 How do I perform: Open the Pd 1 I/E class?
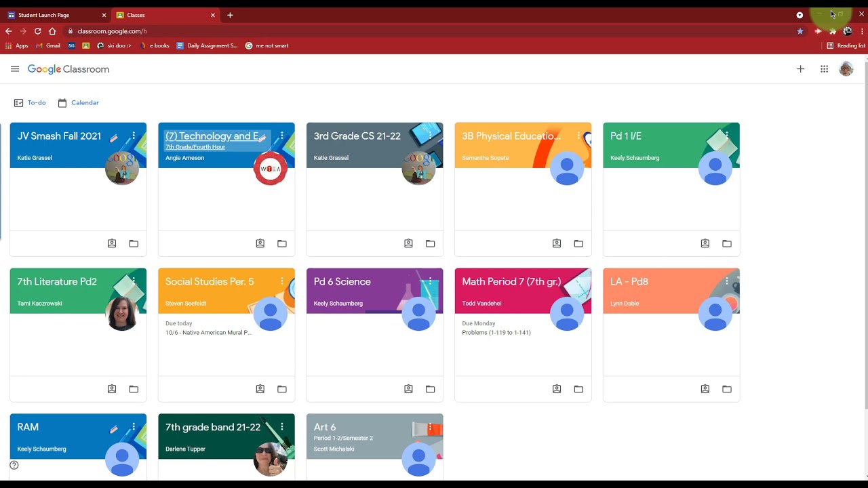(625, 136)
